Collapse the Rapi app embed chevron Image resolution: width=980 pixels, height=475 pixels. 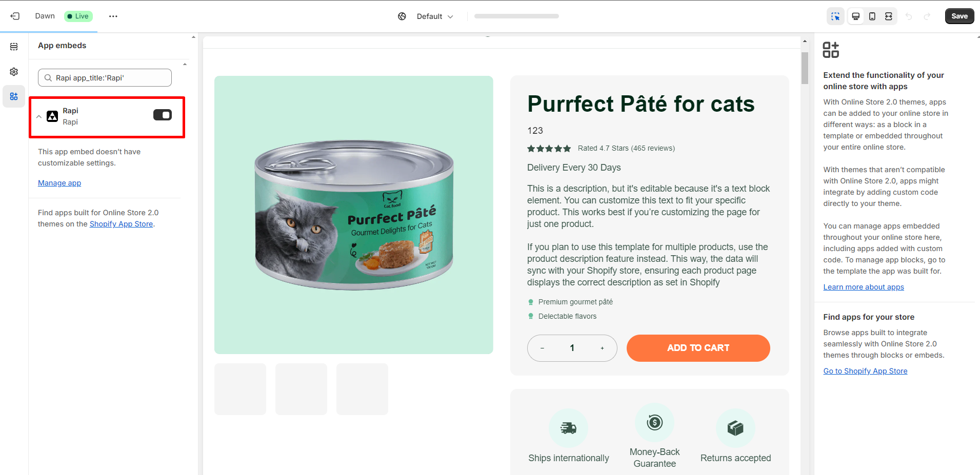[39, 117]
